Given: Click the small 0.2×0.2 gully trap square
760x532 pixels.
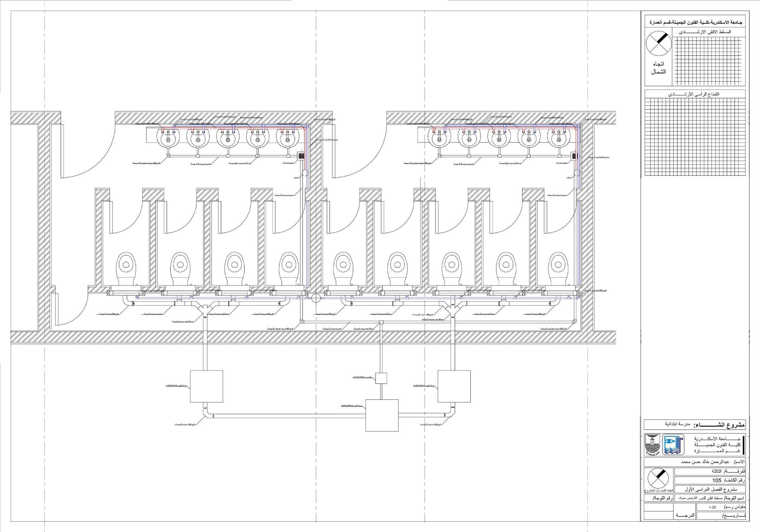Looking at the screenshot, I should (x=381, y=378).
